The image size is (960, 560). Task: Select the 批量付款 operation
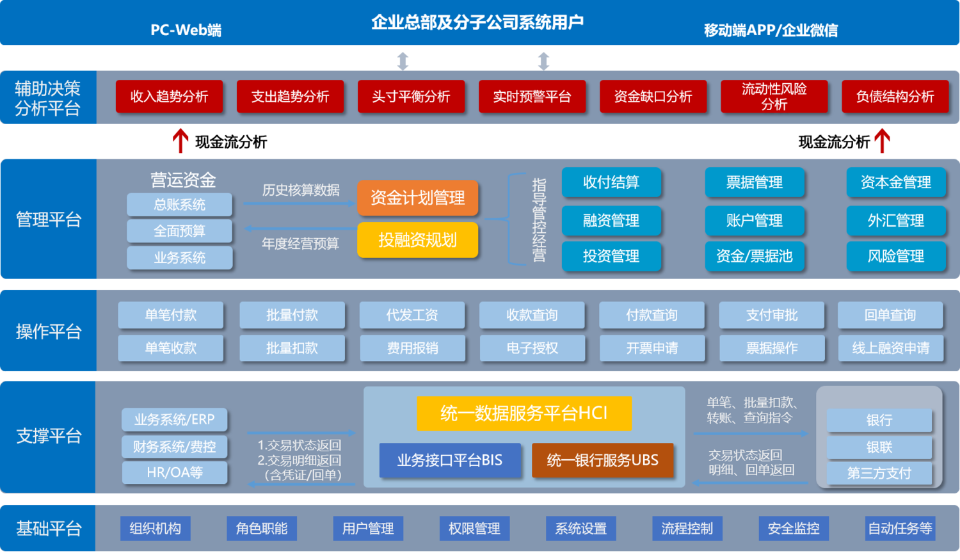pos(292,315)
